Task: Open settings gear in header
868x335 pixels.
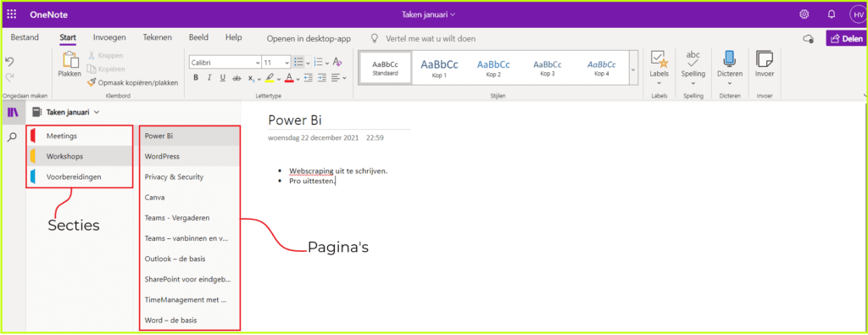Action: [804, 14]
